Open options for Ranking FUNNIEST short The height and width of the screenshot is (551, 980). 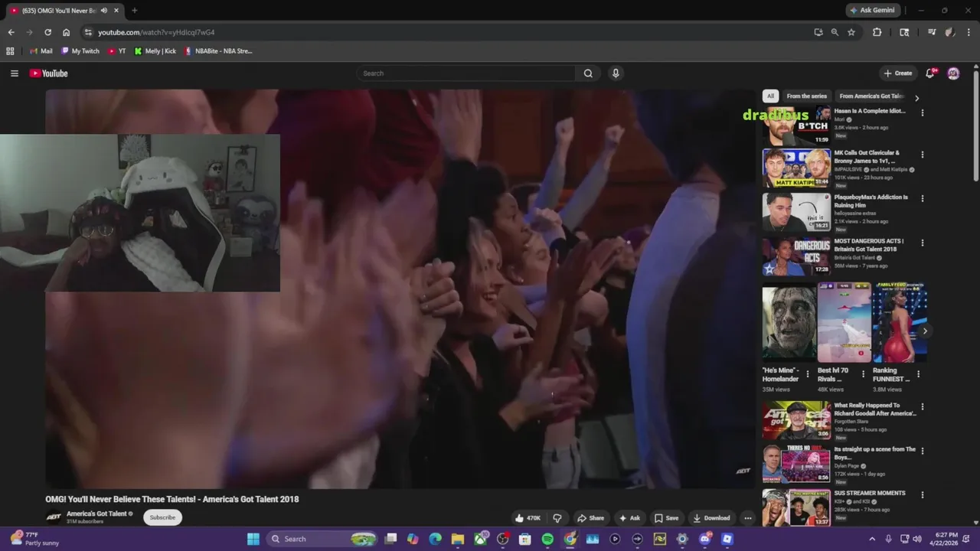pos(918,374)
